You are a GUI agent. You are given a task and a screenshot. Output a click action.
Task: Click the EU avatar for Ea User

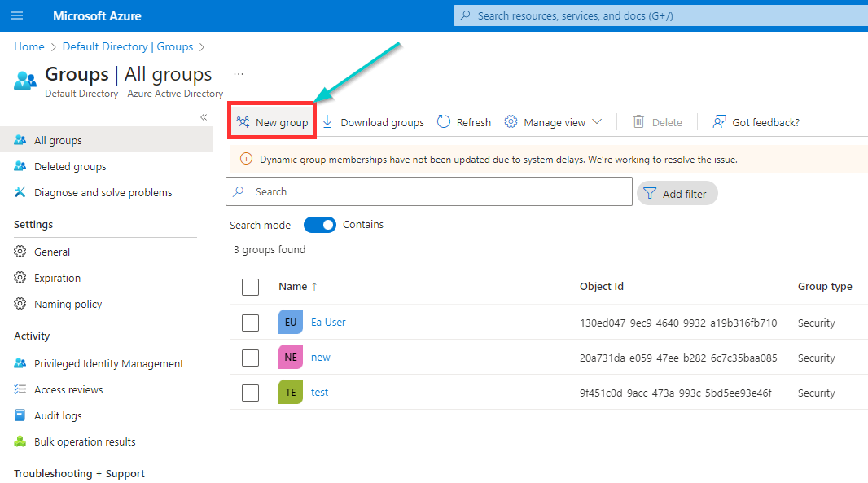point(291,322)
